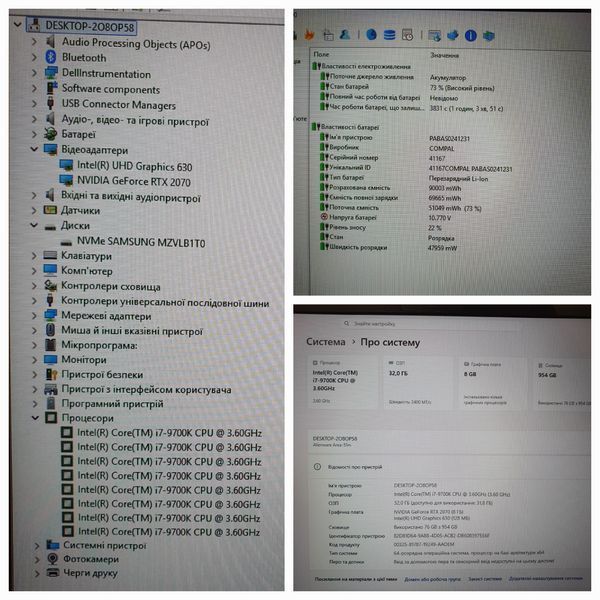Screen dimensions: 600x600
Task: Select the Програмний пристрій label
Action: [112, 403]
